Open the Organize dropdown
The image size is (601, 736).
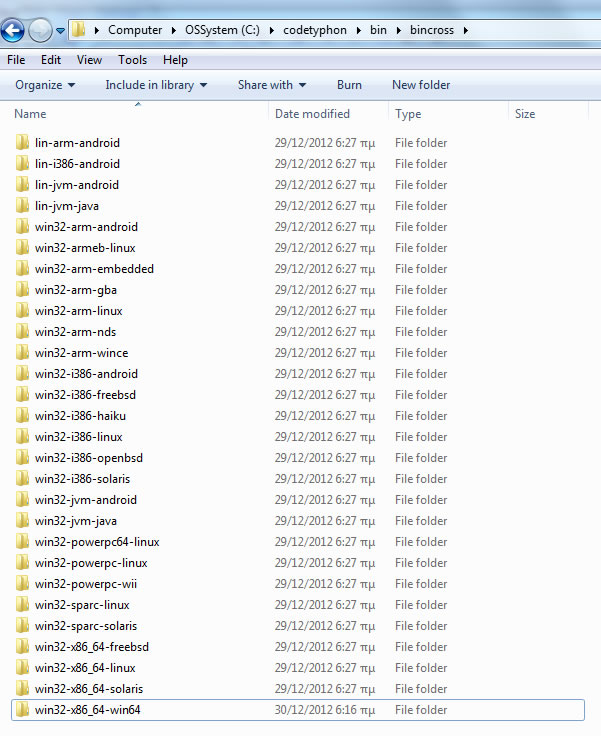[x=45, y=85]
